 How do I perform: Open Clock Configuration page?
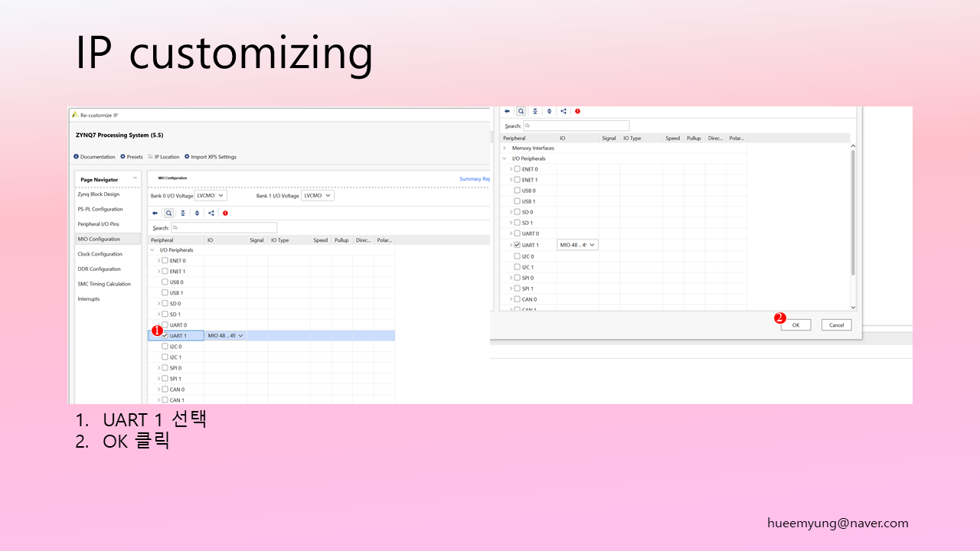[x=100, y=254]
